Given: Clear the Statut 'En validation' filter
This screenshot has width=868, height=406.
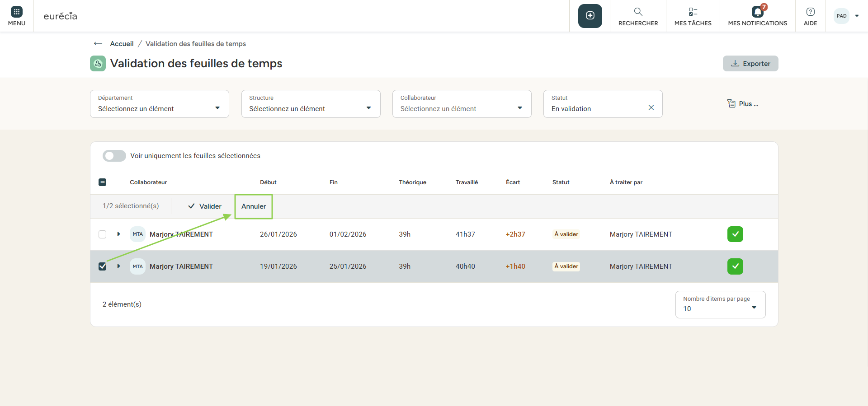Looking at the screenshot, I should [651, 107].
